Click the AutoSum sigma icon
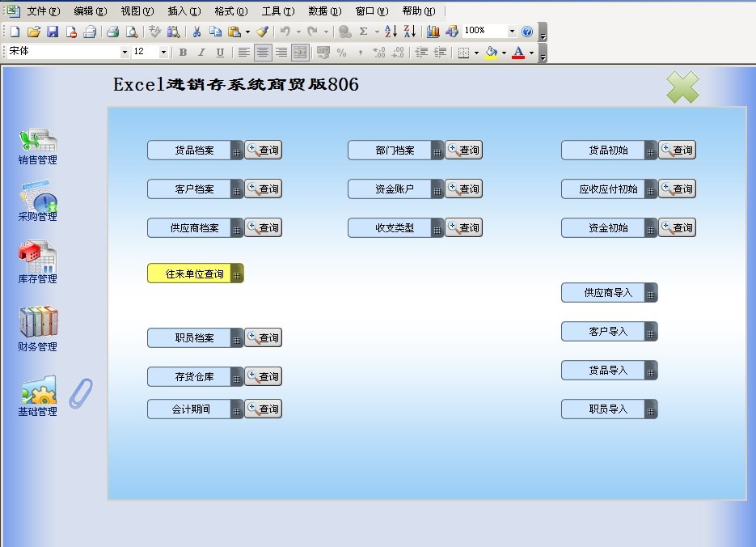The width and height of the screenshot is (756, 547). point(364,32)
